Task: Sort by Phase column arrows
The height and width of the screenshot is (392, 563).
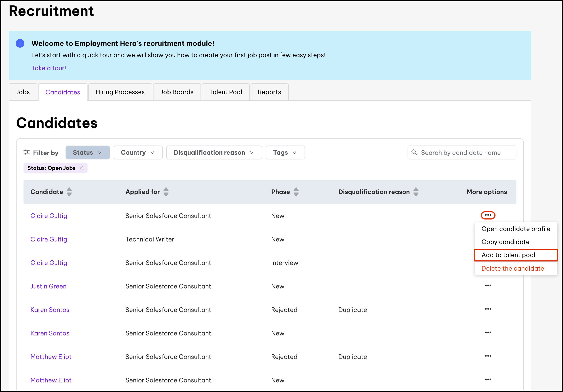Action: pyautogui.click(x=296, y=192)
